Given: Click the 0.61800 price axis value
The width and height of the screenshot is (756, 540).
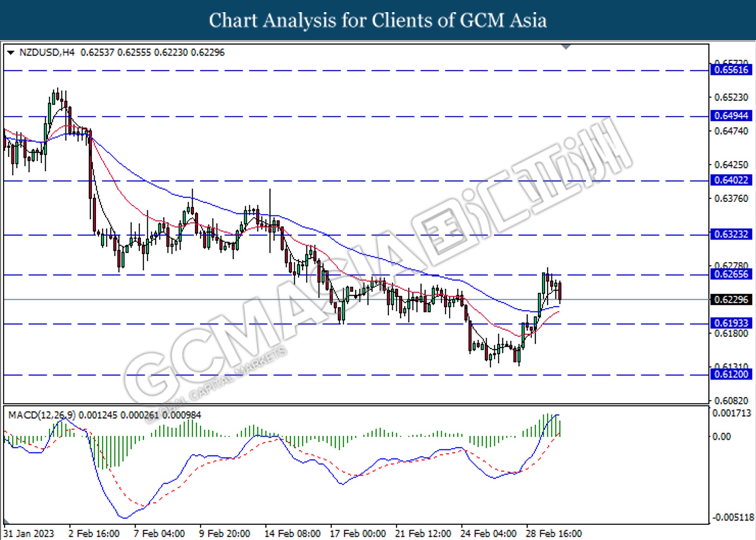Looking at the screenshot, I should (x=731, y=334).
